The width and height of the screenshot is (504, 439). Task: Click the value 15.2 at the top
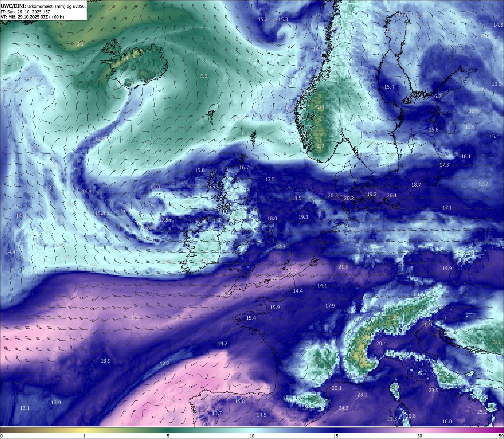point(263,19)
